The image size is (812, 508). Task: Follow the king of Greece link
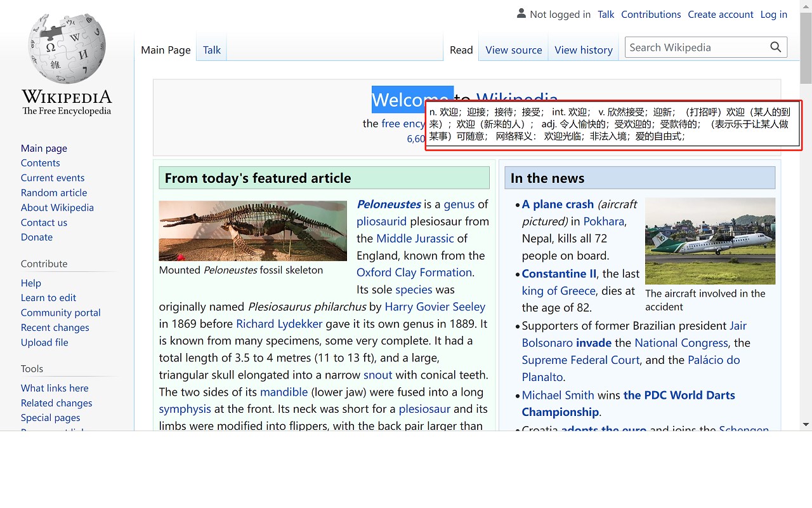click(x=559, y=290)
